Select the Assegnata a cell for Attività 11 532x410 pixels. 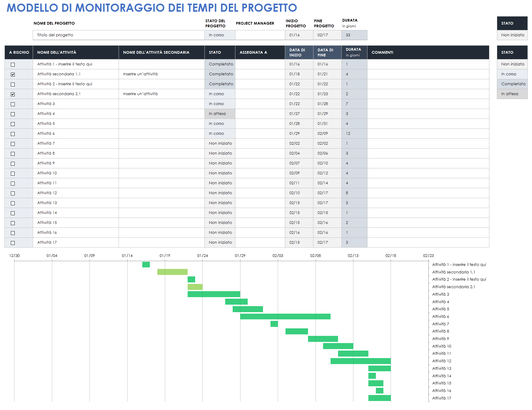[x=260, y=183]
